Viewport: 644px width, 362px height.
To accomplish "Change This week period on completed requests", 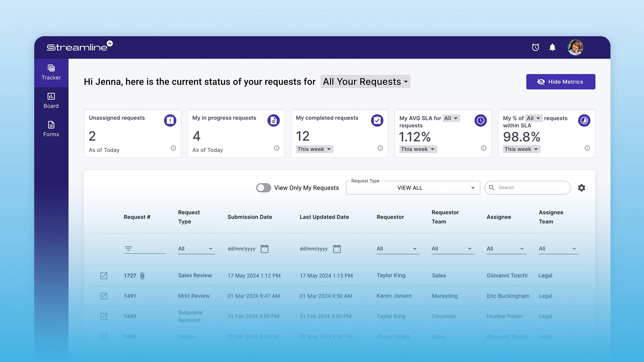I will click(x=314, y=149).
